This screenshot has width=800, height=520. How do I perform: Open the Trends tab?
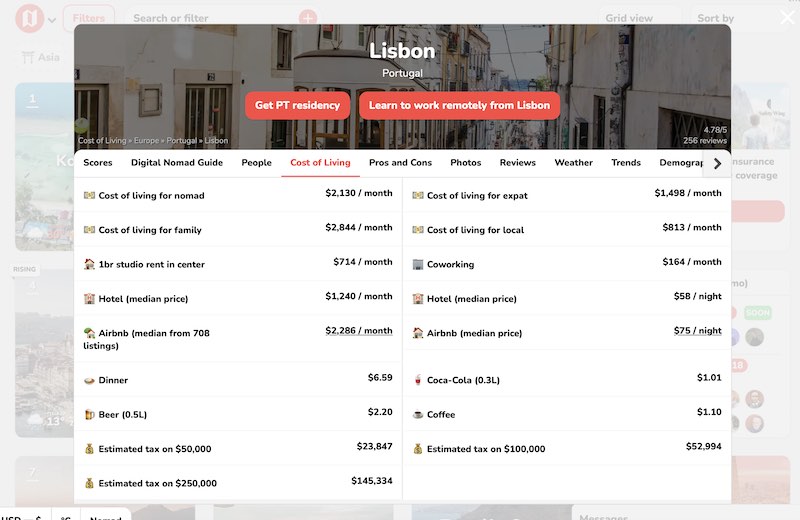[626, 163]
